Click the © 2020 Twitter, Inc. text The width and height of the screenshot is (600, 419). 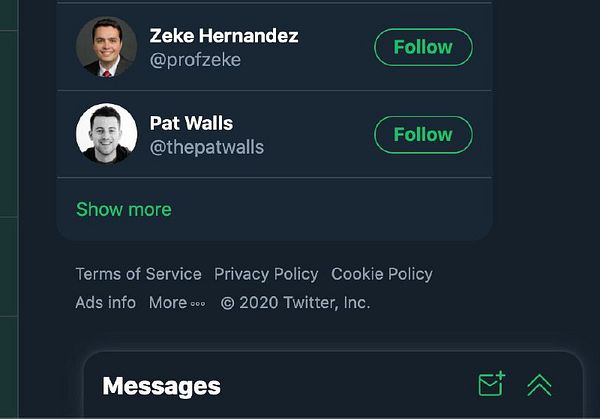[x=295, y=302]
